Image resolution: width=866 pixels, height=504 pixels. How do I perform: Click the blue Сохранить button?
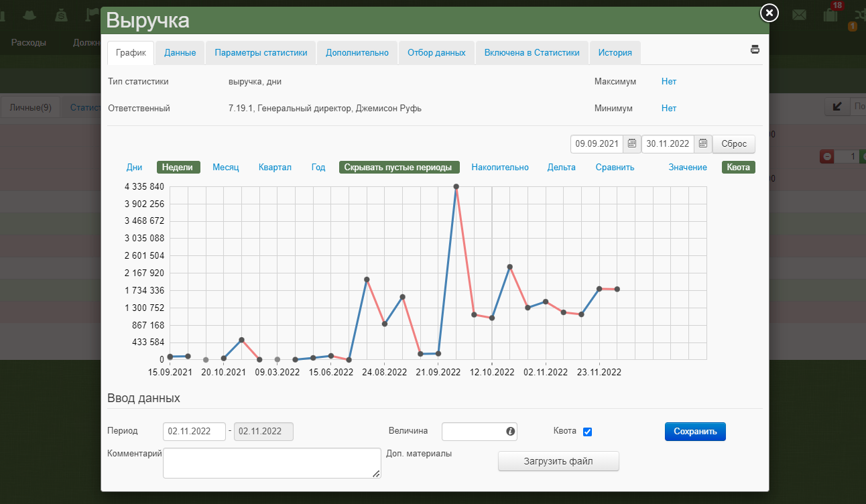(x=695, y=432)
